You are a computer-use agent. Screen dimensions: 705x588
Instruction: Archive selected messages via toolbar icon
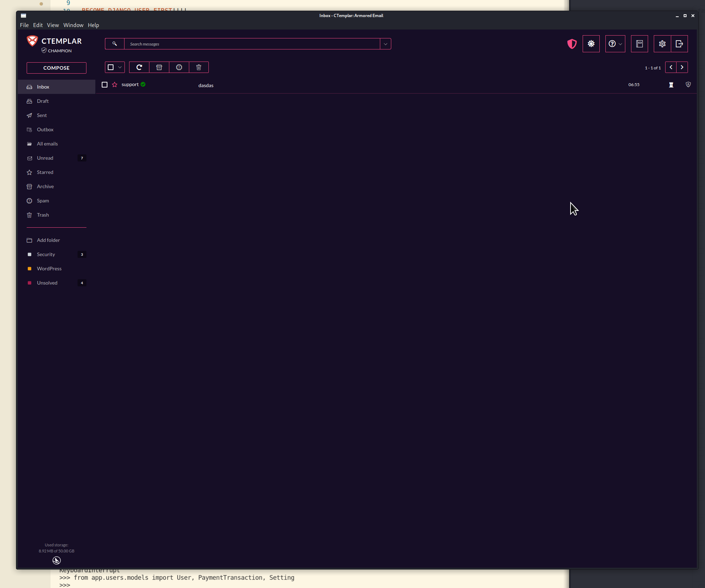click(x=159, y=67)
